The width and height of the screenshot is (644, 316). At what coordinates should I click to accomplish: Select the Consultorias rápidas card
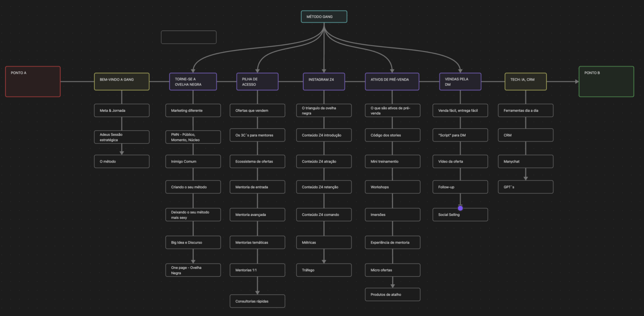[257, 301]
